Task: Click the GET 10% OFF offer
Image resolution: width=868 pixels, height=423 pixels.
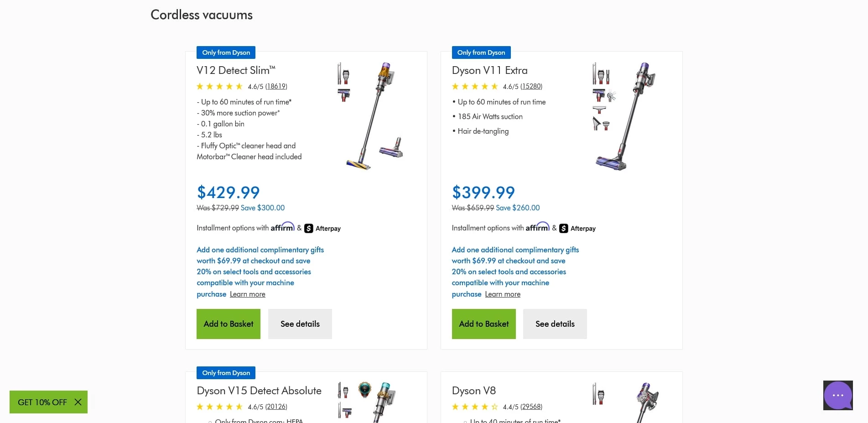Action: (x=42, y=402)
